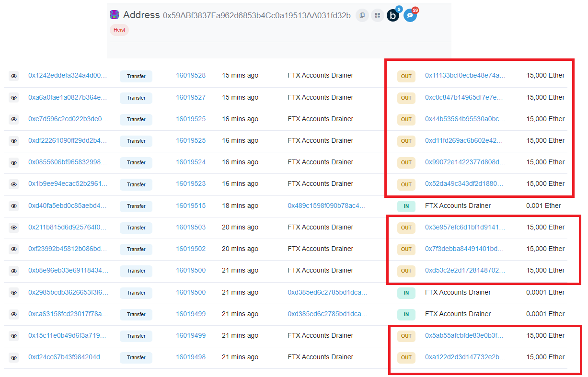
Task: Open transaction hash 0xd40fa5ebd0c85aebd4
Action: click(x=68, y=206)
